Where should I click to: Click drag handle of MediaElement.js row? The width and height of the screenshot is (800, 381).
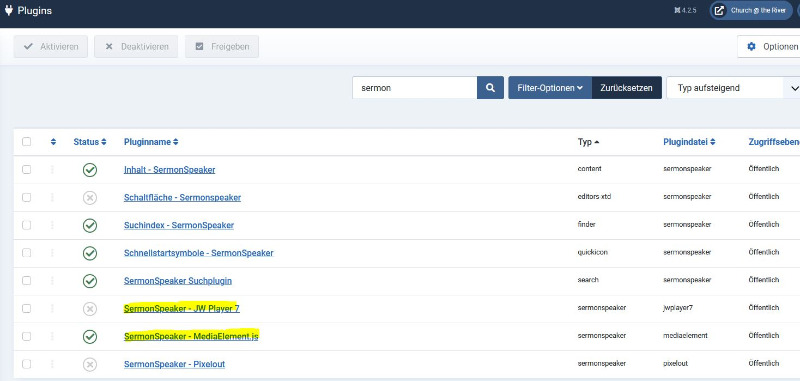point(52,336)
